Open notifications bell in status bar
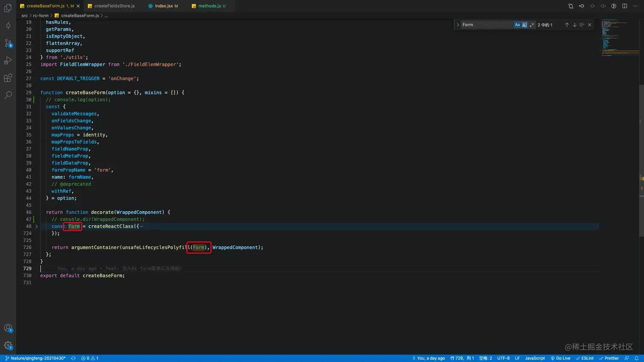This screenshot has height=362, width=644. point(636,358)
